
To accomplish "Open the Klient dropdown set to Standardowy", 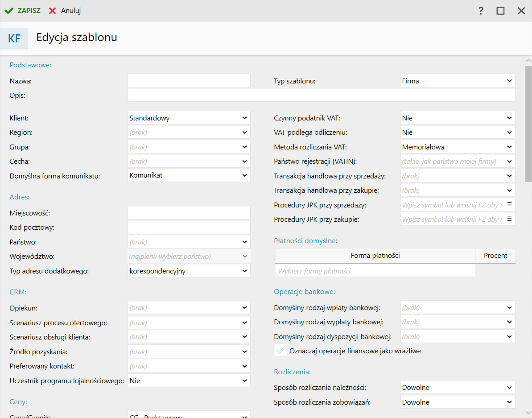I will (244, 118).
